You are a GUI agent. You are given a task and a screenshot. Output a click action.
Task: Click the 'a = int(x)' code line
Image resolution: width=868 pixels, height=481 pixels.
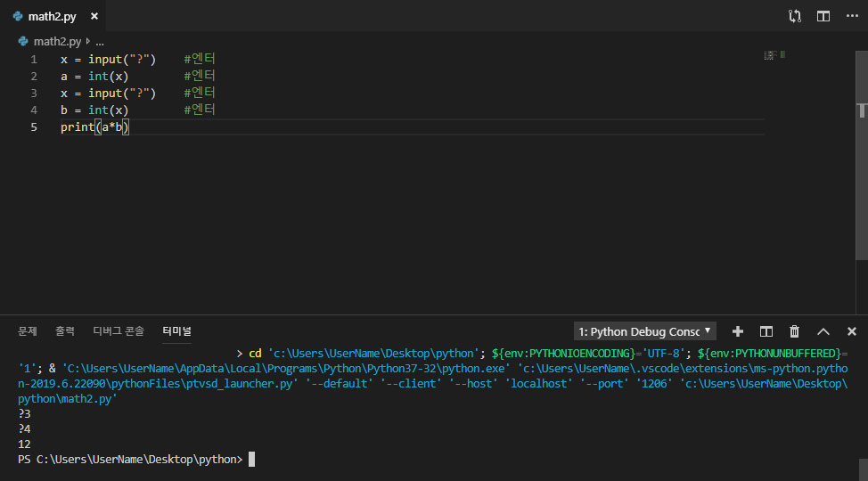point(94,77)
